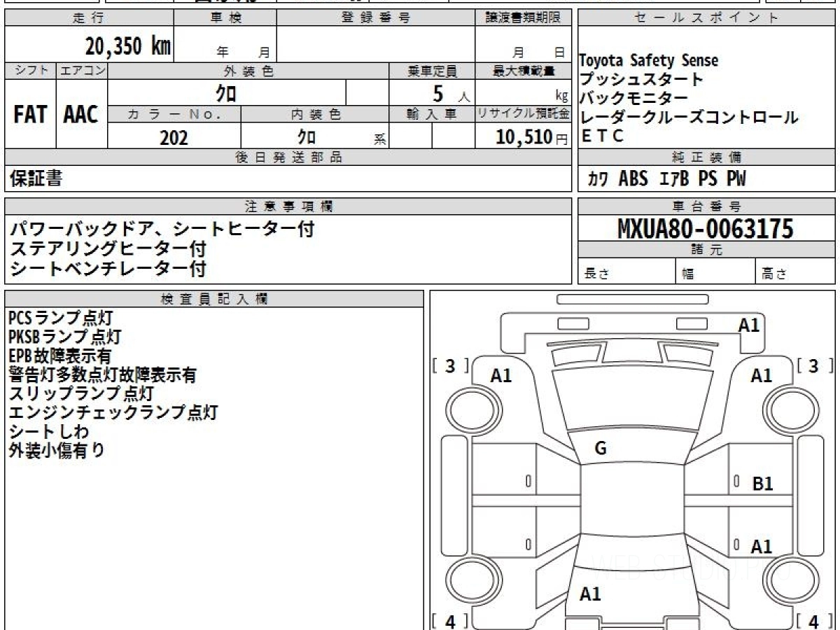Viewport: 840px width, 630px height.
Task: Click the クロ value under 外装色
Action: click(226, 92)
